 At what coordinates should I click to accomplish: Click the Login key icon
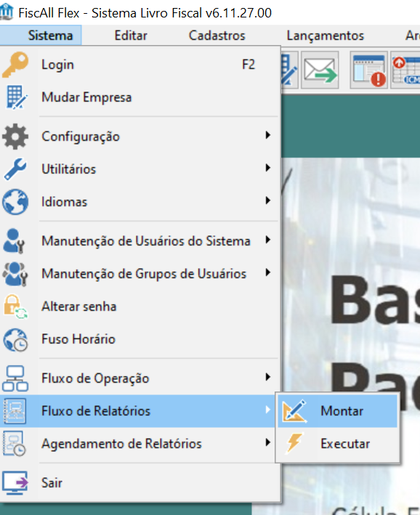(x=15, y=65)
